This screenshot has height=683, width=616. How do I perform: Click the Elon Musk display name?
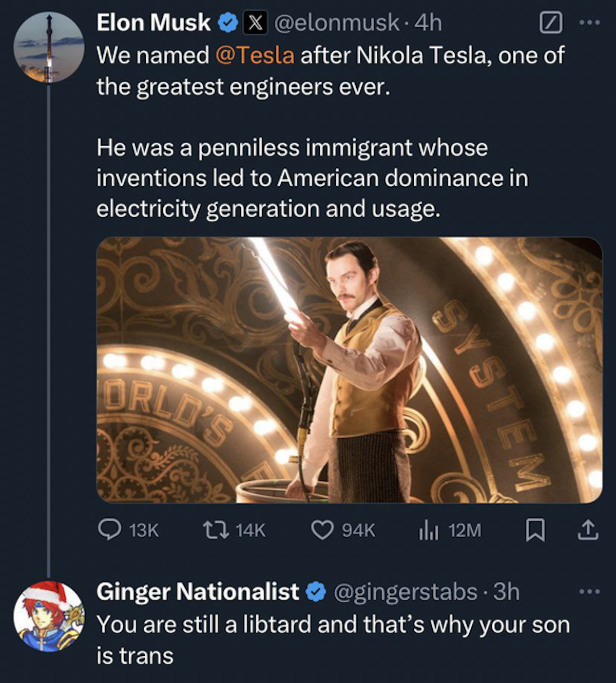point(153,23)
